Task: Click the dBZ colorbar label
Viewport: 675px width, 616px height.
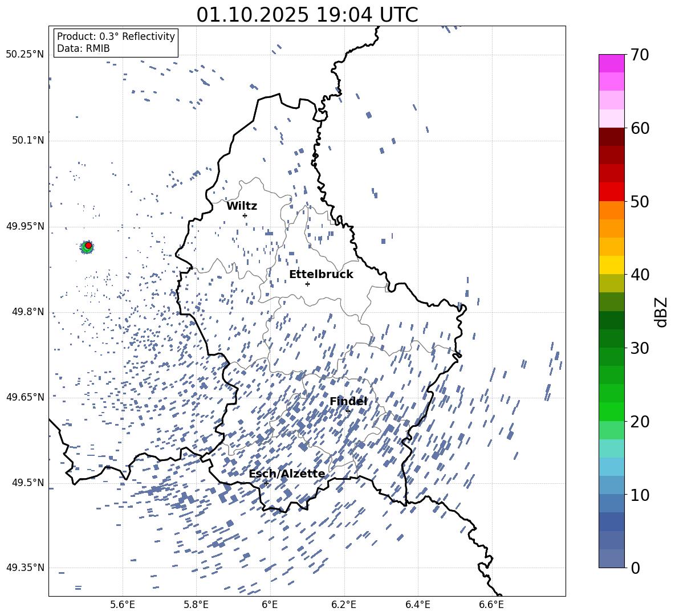Action: click(662, 312)
